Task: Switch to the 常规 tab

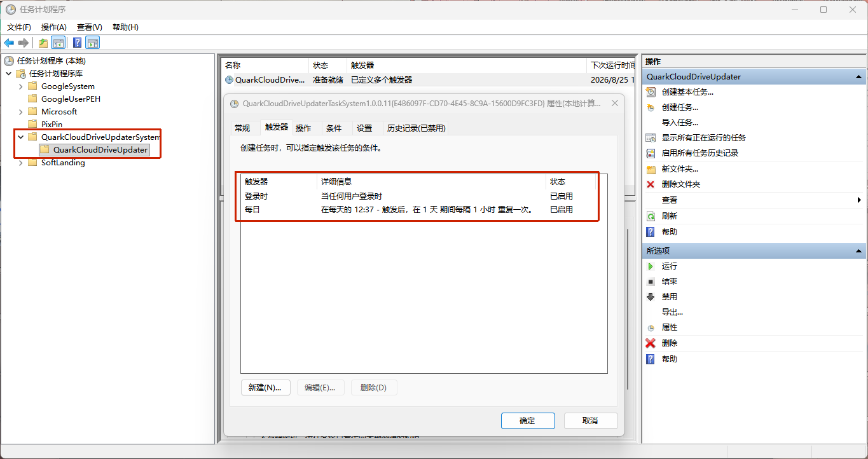Action: point(242,128)
